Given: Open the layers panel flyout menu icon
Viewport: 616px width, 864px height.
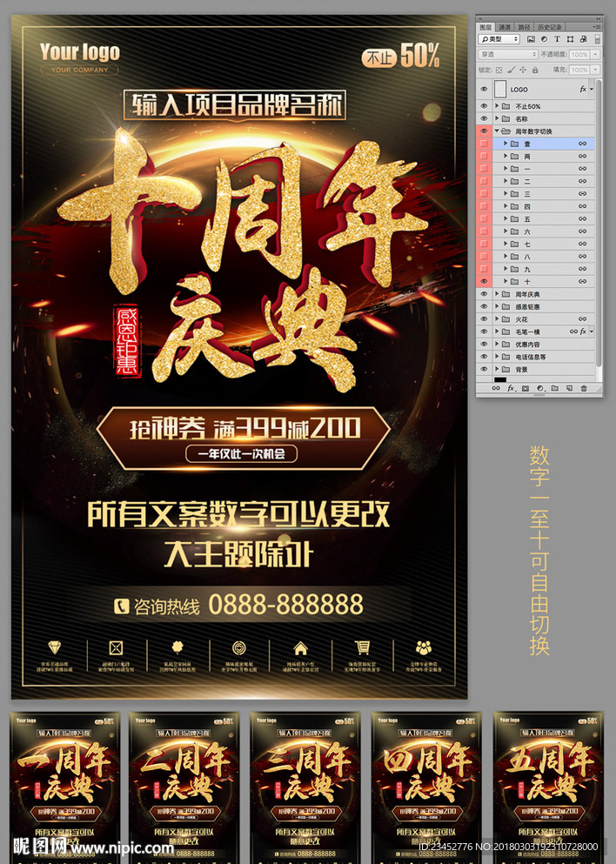Looking at the screenshot, I should tap(598, 27).
